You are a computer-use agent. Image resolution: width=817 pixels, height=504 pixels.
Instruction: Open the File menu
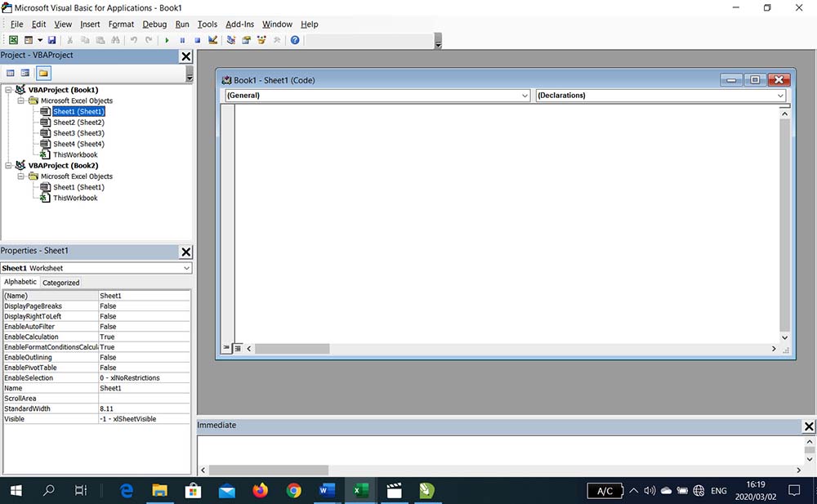[x=16, y=24]
